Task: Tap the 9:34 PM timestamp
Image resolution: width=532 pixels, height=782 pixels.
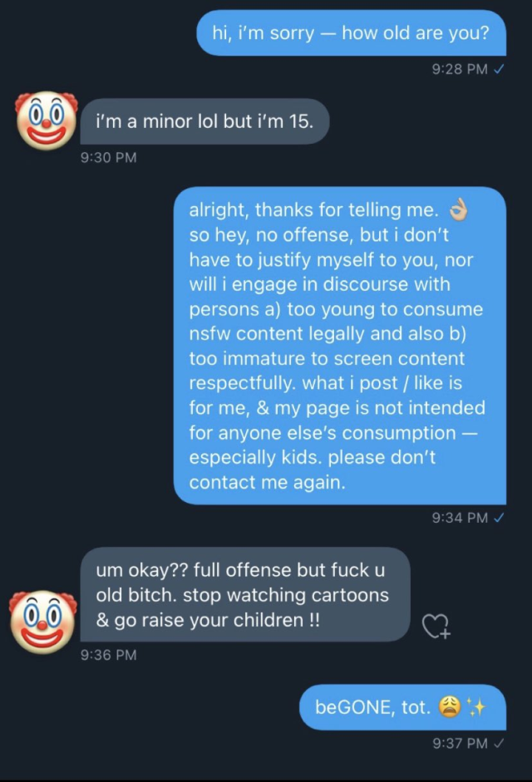Action: coord(460,518)
